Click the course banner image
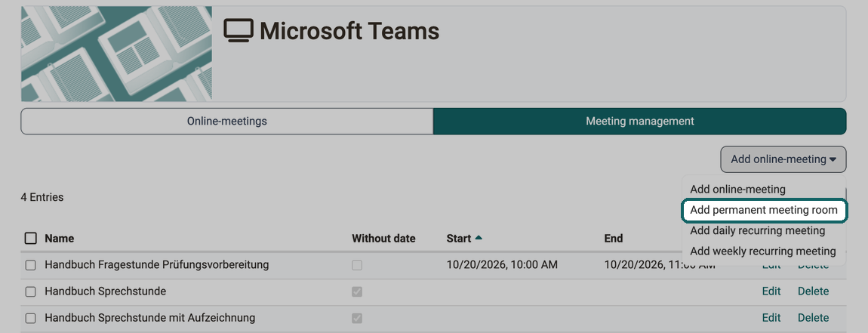This screenshot has width=868, height=333. coord(116,54)
